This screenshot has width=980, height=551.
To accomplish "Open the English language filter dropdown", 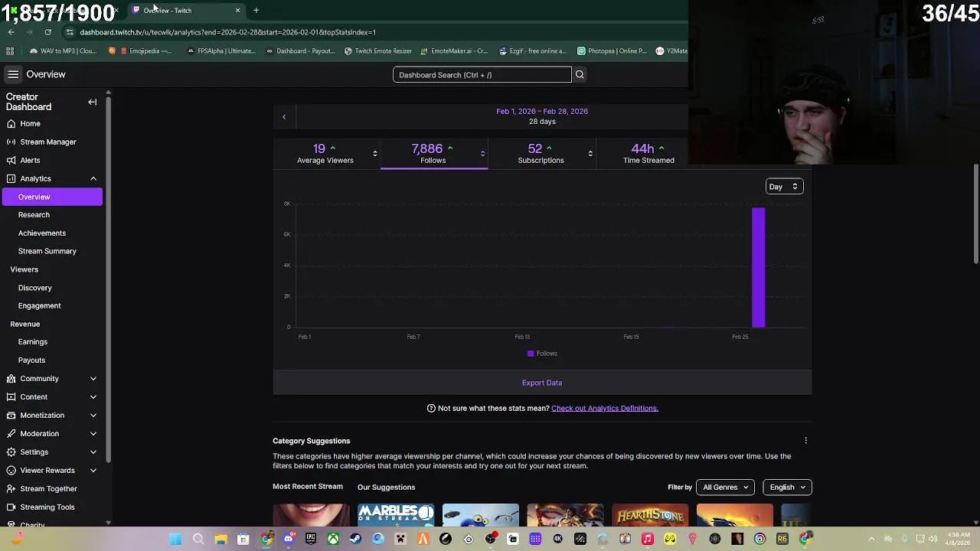I will coord(787,487).
